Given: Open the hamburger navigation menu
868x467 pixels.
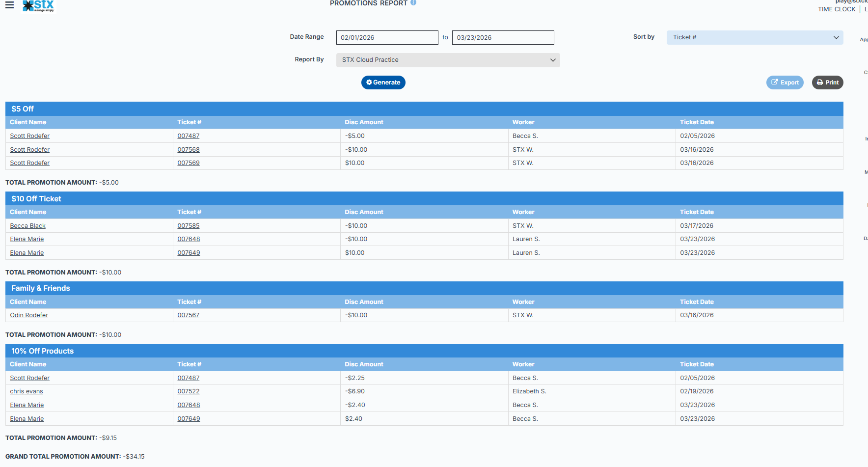Looking at the screenshot, I should pos(9,5).
